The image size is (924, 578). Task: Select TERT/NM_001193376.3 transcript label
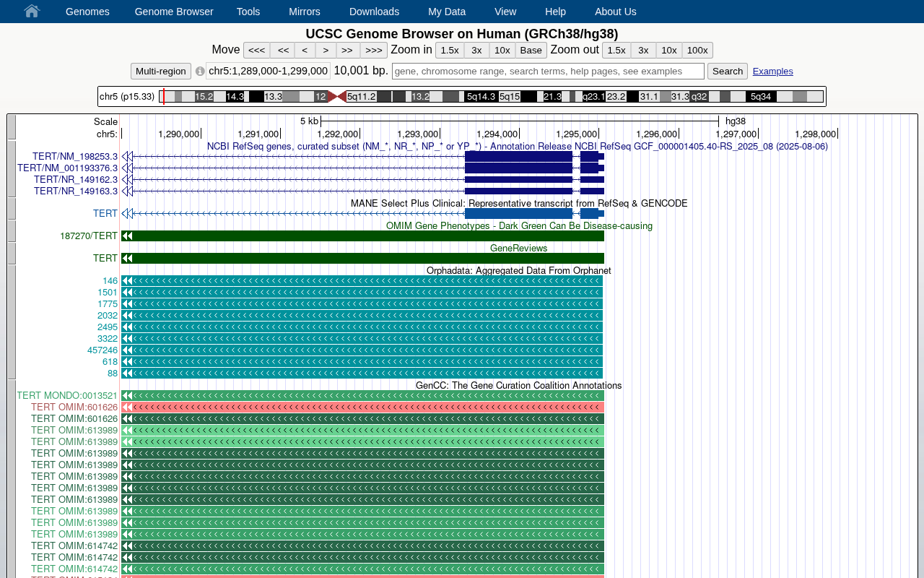[68, 168]
